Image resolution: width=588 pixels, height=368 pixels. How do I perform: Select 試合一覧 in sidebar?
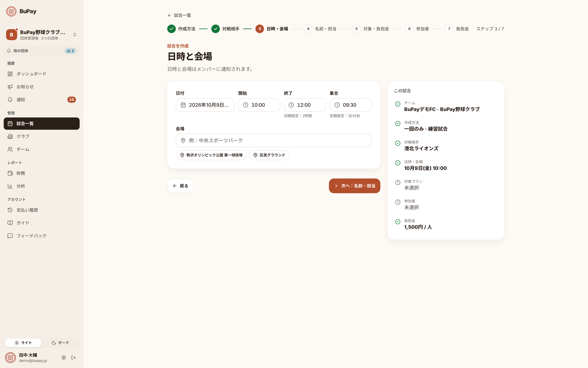(41, 124)
